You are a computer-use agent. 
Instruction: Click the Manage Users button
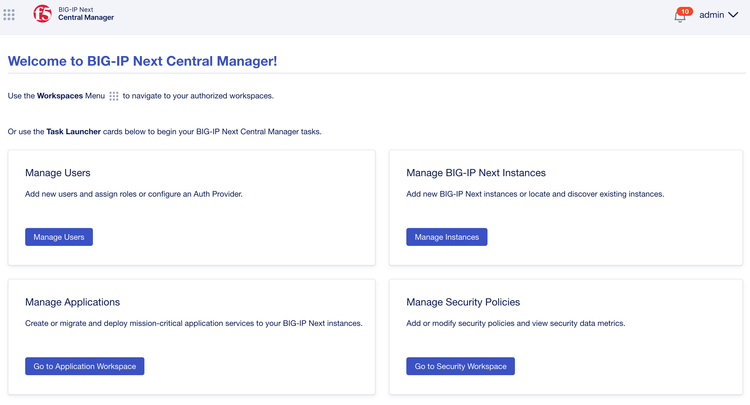click(59, 237)
